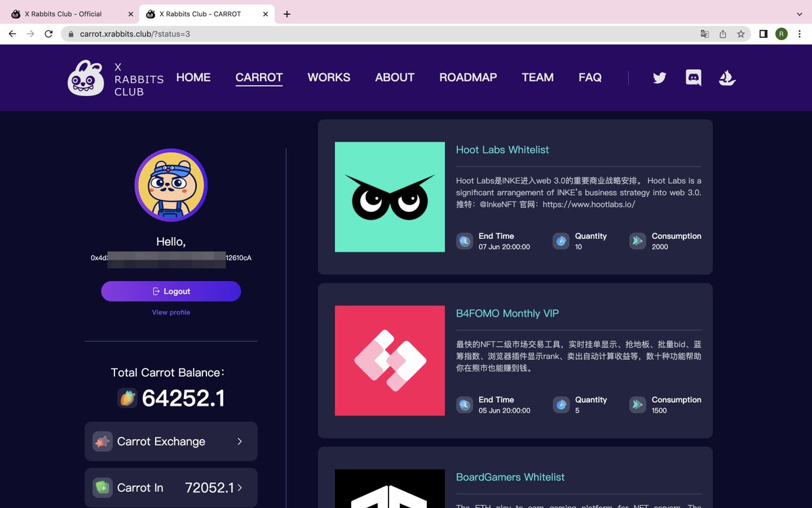
Task: Bookmark this page with the star icon
Action: pos(741,34)
